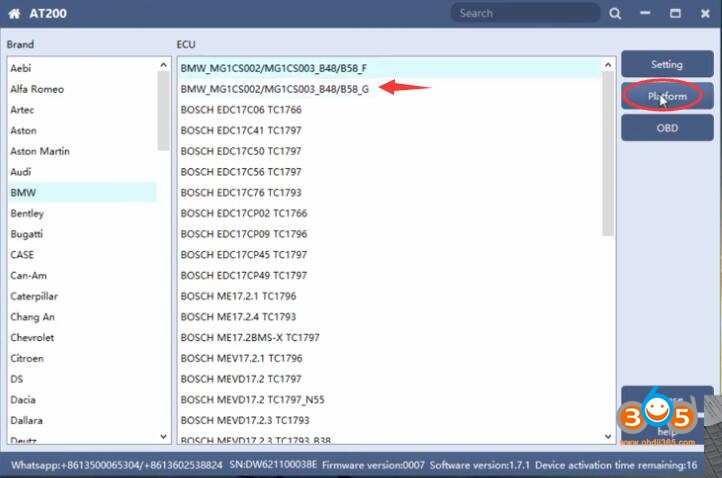Image resolution: width=722 pixels, height=478 pixels.
Task: Select the Aebi brand
Action: coord(82,68)
